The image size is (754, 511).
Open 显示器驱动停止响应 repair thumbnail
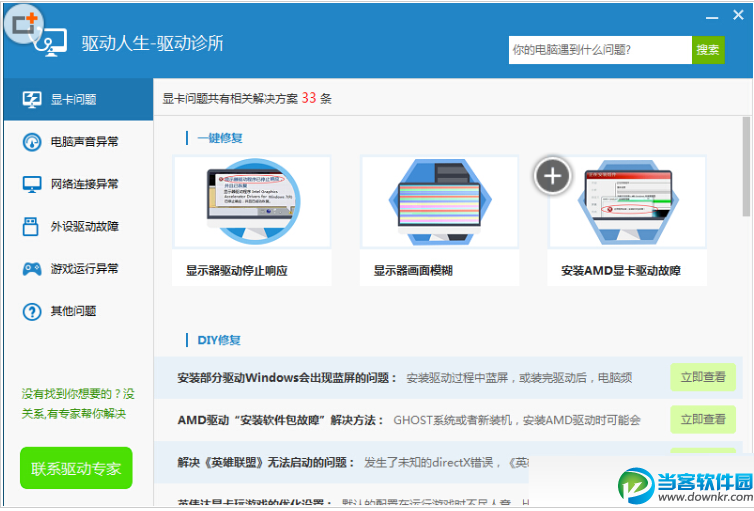click(x=252, y=202)
